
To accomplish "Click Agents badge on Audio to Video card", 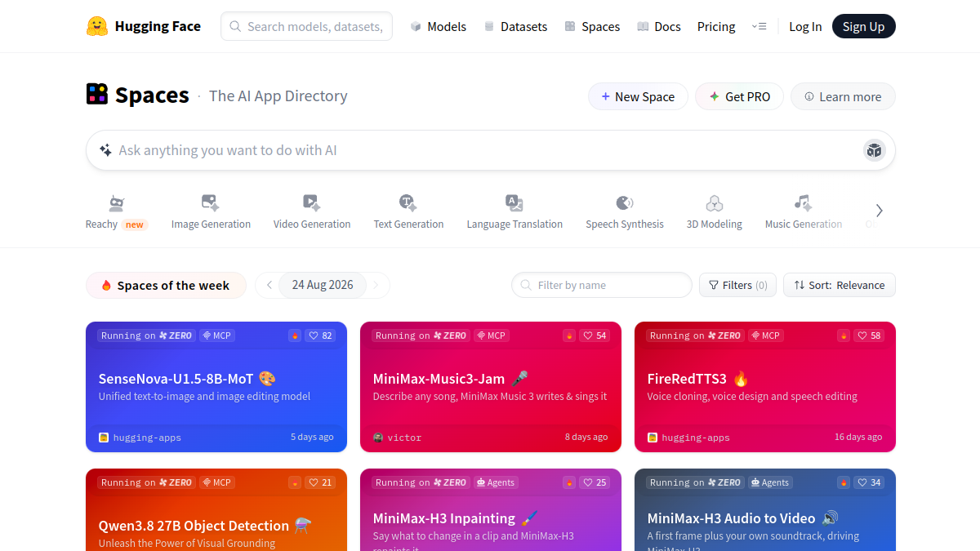I will (x=770, y=482).
